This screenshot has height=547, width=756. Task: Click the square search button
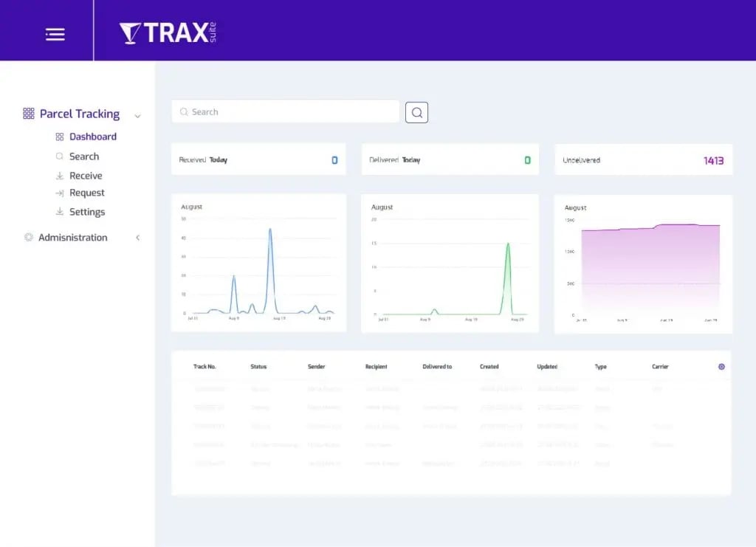click(x=416, y=112)
